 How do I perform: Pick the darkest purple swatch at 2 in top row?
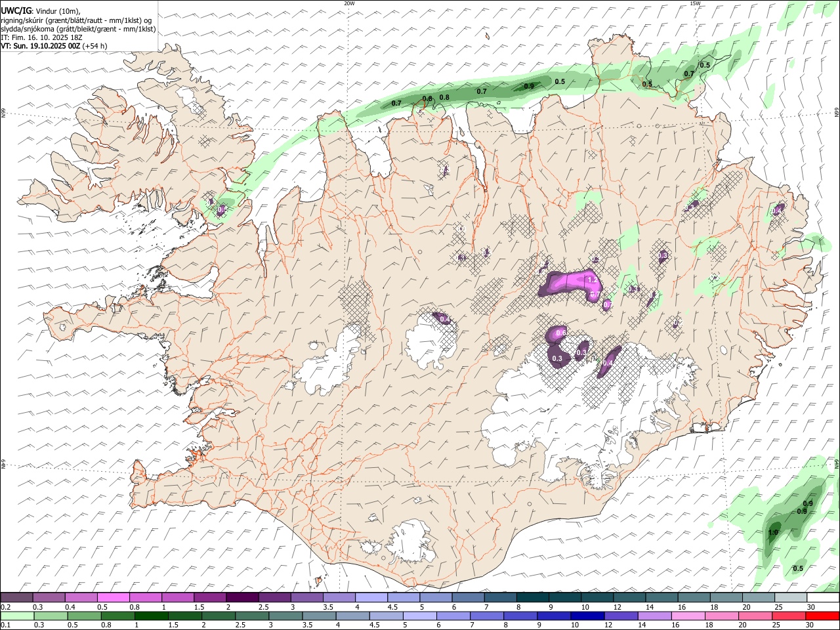tap(242, 598)
